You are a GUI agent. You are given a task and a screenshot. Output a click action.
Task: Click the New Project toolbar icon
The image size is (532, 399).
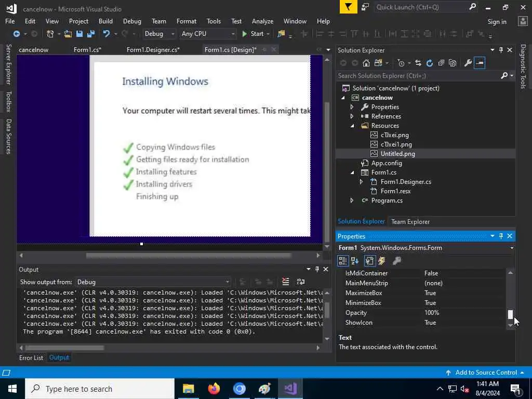pyautogui.click(x=50, y=34)
